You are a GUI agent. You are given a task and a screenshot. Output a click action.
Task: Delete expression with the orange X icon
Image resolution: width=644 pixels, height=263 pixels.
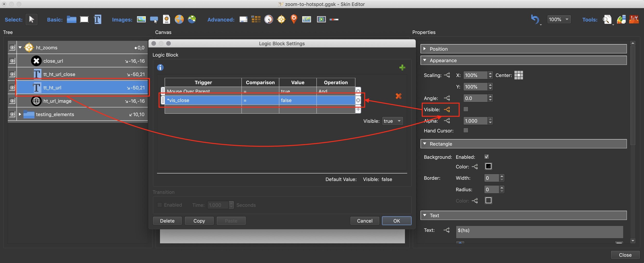pos(399,96)
